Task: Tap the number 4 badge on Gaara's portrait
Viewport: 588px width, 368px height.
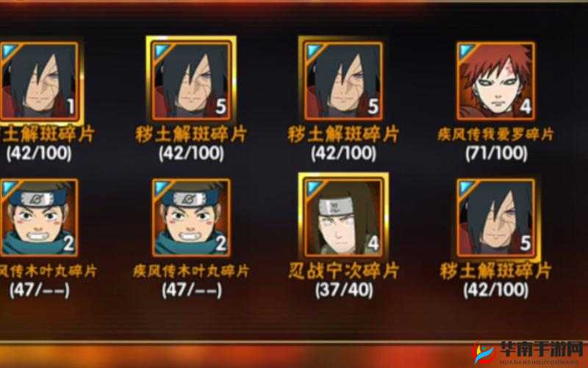Action: pos(525,107)
